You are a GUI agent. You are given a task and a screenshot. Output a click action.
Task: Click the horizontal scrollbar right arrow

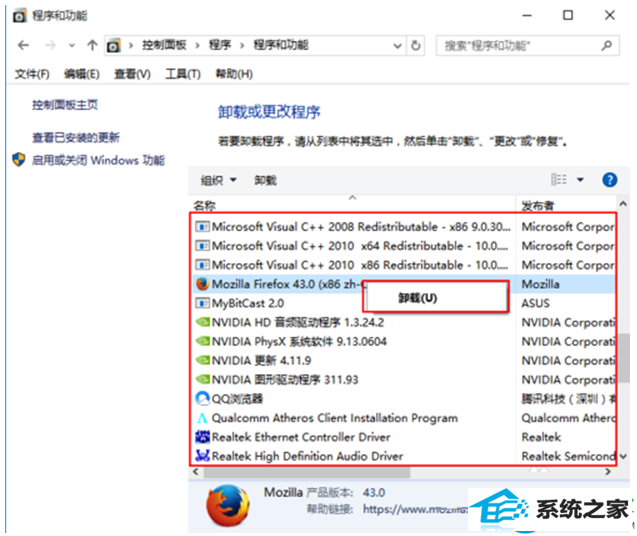click(x=607, y=472)
